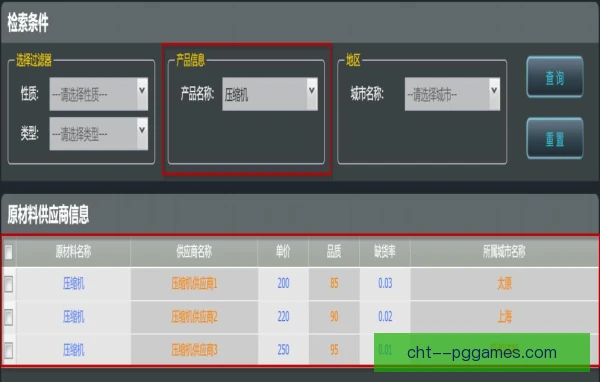Click the 所属城市名称 column header
Screen dimensions: 600x382
[504, 252]
